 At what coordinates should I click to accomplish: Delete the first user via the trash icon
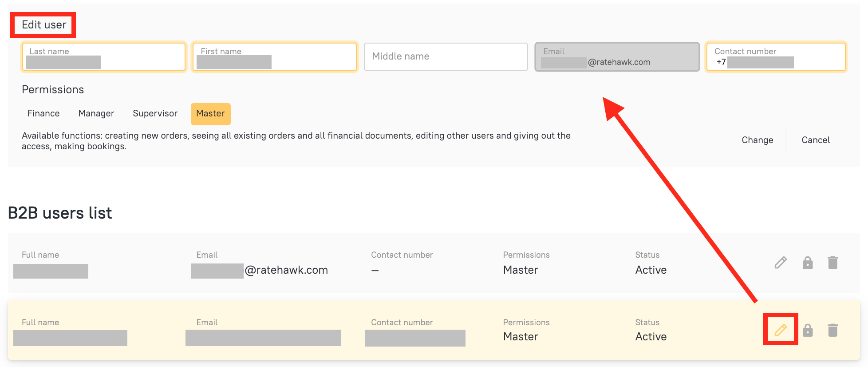832,263
